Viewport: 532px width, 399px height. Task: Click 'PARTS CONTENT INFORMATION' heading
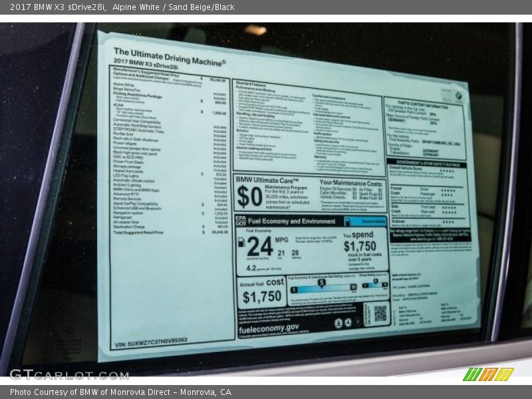(423, 104)
